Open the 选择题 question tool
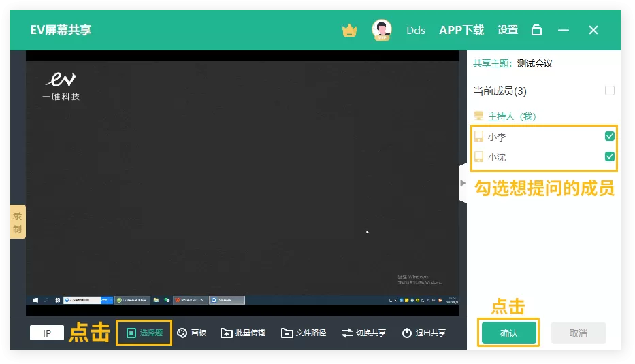 click(x=144, y=333)
